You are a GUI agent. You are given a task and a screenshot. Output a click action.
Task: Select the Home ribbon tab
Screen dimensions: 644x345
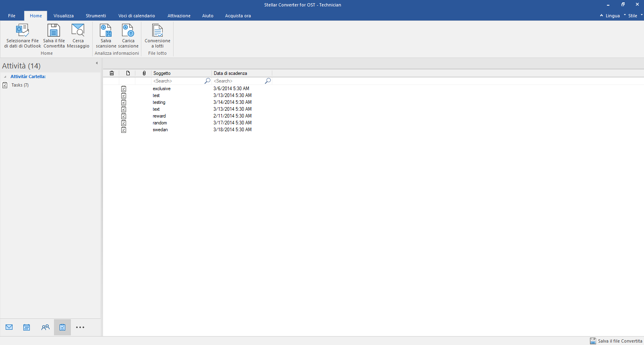[x=36, y=16]
